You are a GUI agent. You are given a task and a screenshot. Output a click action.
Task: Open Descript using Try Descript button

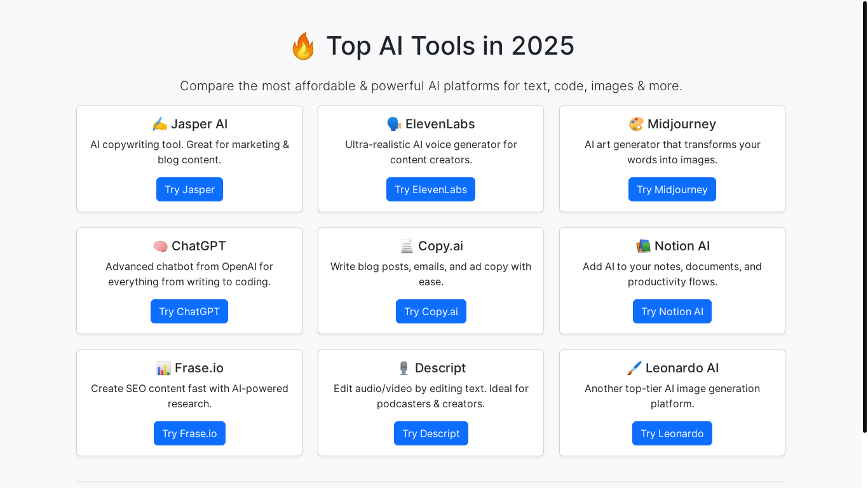(431, 433)
